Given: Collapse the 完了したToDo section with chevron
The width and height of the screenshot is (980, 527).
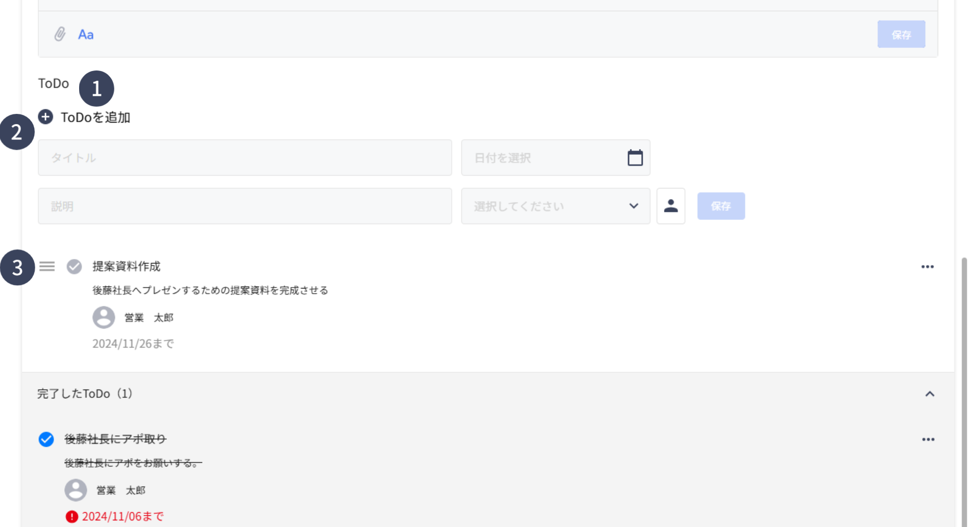Looking at the screenshot, I should tap(929, 394).
